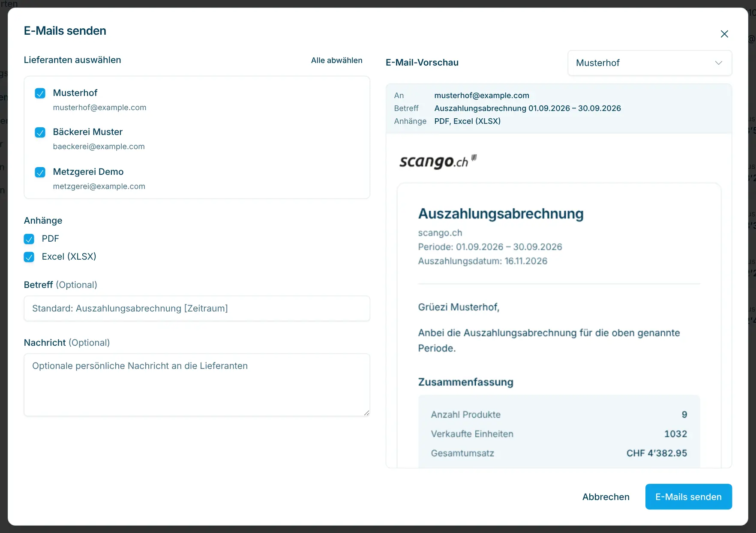Viewport: 756px width, 533px height.
Task: Click the Abbrechen button
Action: click(606, 497)
